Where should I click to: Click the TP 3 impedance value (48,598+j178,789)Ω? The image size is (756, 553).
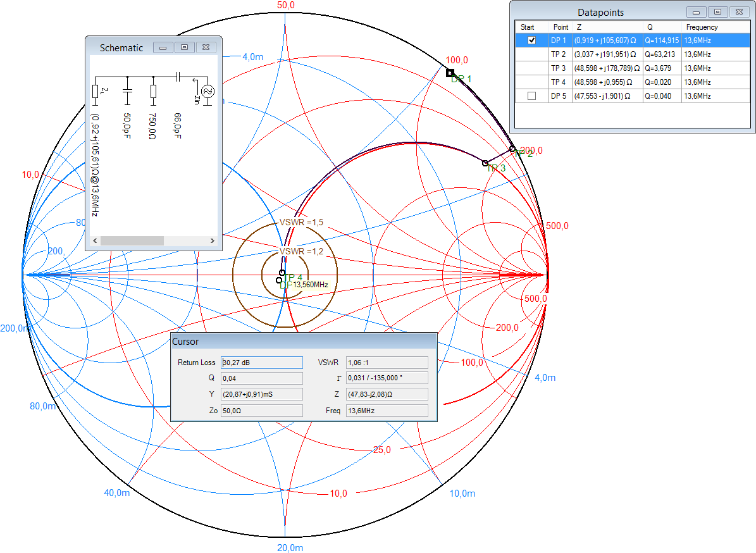coord(607,68)
